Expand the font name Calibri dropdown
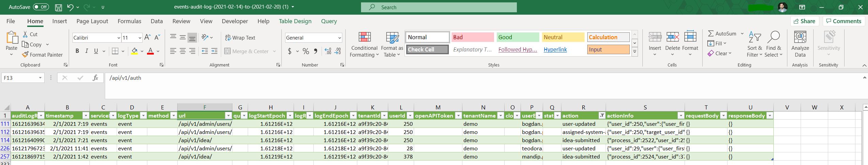The height and width of the screenshot is (165, 868). point(119,38)
